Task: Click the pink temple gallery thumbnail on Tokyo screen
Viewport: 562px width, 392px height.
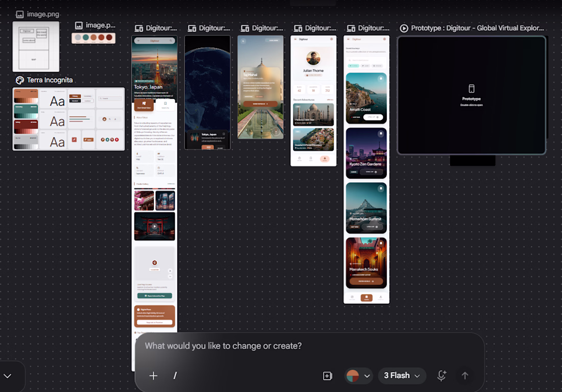Action: click(x=144, y=201)
